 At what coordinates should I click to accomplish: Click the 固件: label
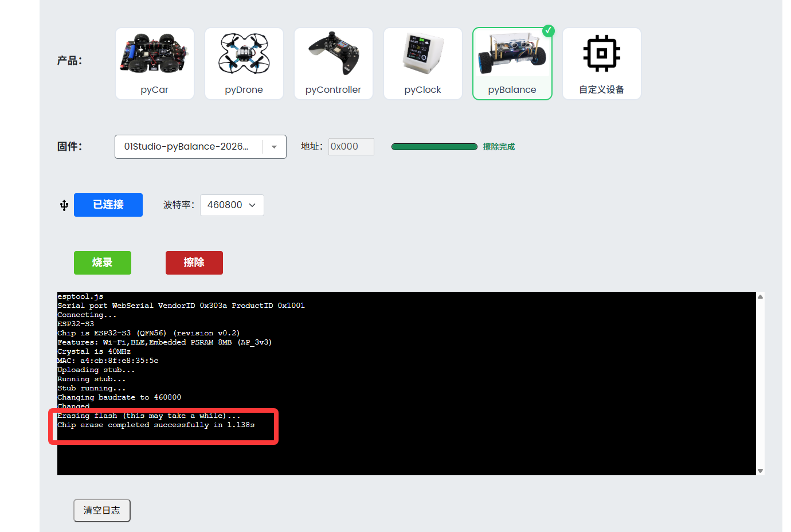tap(70, 147)
